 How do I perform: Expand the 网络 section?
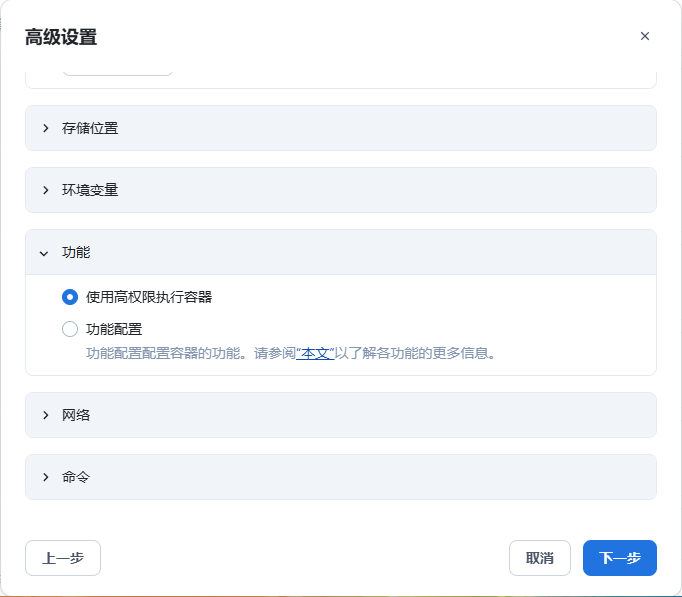(x=341, y=415)
